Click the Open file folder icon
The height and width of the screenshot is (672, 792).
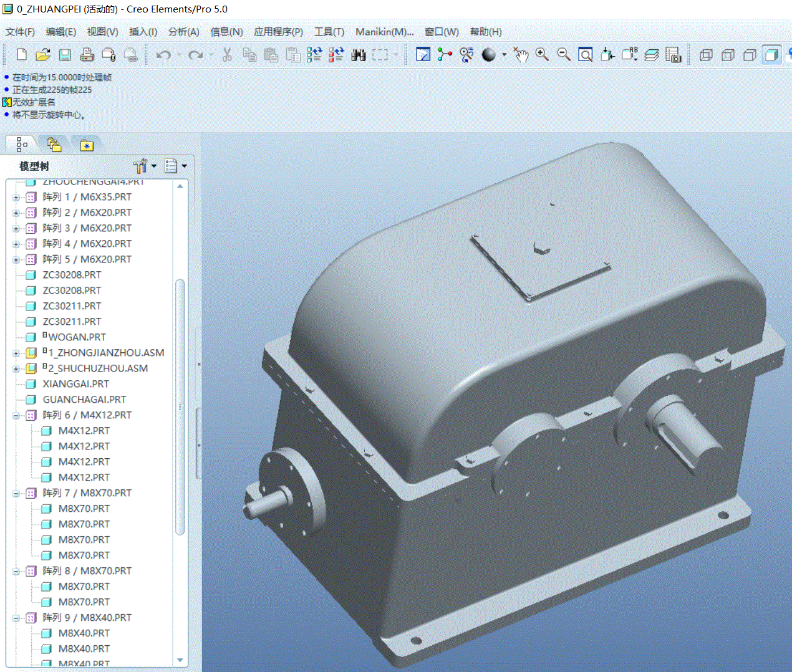click(x=43, y=55)
